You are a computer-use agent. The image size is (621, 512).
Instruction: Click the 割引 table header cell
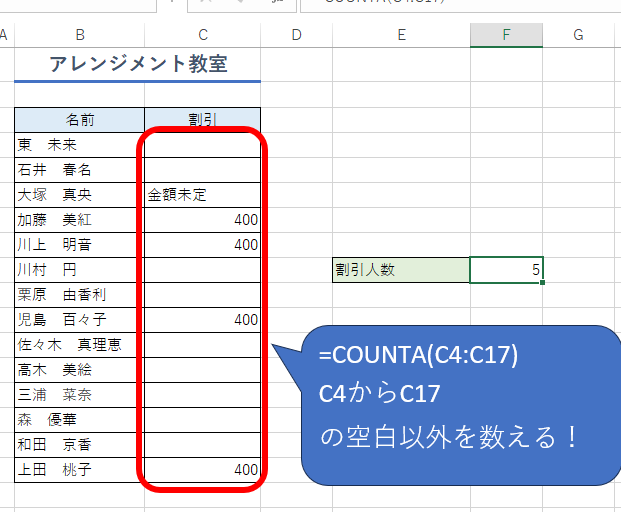click(202, 120)
